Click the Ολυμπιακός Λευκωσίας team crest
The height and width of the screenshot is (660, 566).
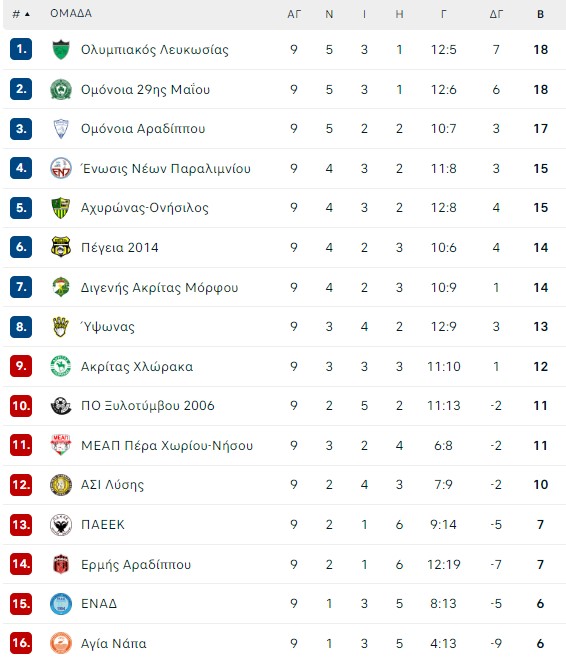pyautogui.click(x=61, y=49)
